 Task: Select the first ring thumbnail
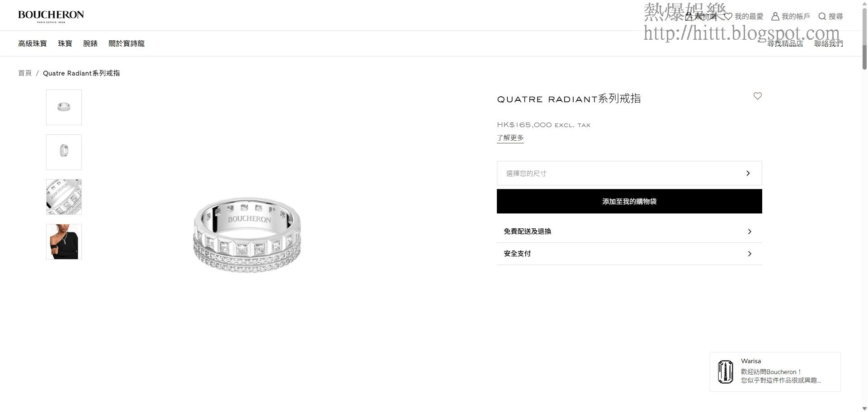click(x=64, y=107)
